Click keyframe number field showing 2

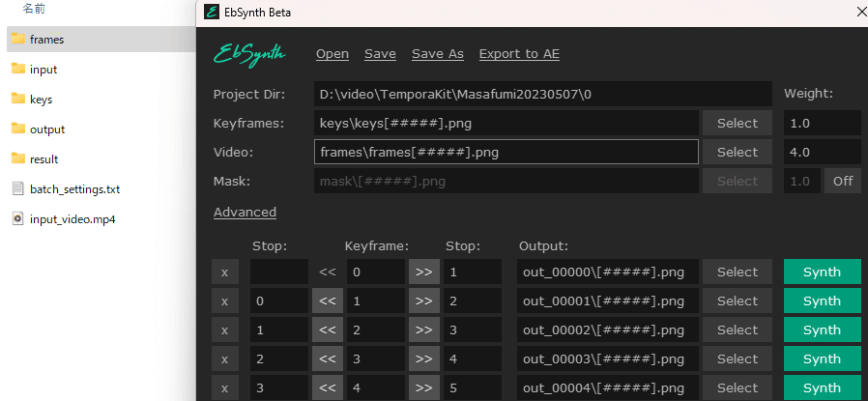[376, 329]
